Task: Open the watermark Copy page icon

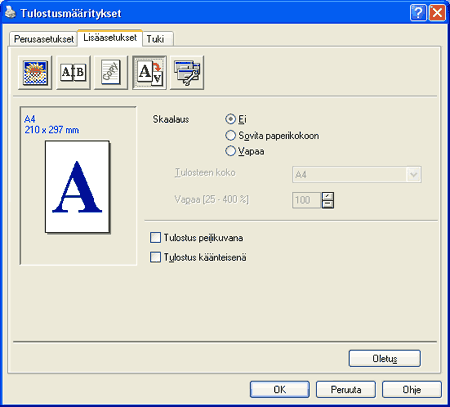Action: coord(111,73)
